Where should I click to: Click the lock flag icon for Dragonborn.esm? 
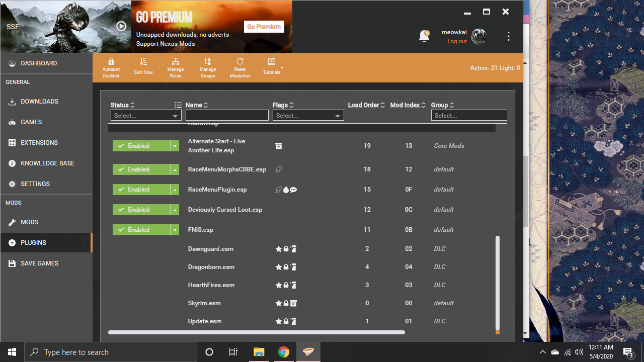click(x=286, y=267)
